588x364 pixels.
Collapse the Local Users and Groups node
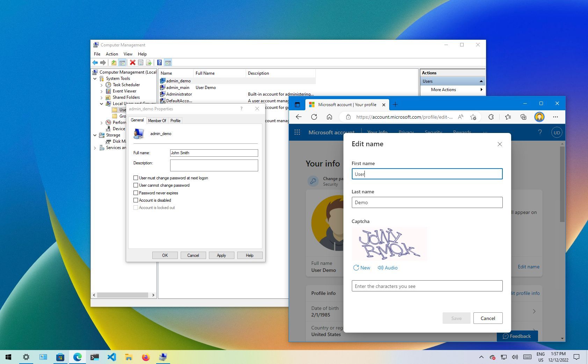pos(101,103)
